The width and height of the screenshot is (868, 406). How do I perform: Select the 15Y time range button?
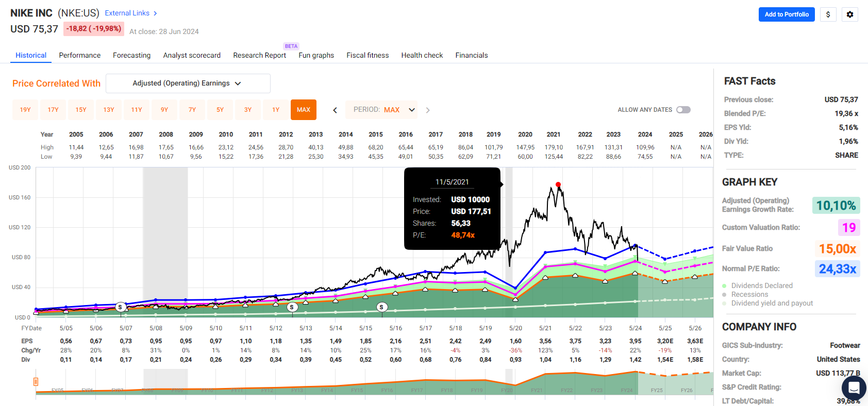coord(81,110)
